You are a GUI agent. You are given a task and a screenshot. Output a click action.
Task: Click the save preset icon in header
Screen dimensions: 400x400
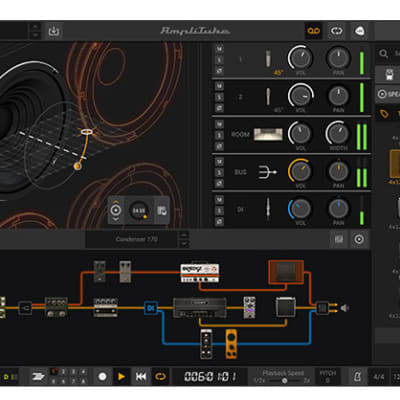pyautogui.click(x=54, y=31)
